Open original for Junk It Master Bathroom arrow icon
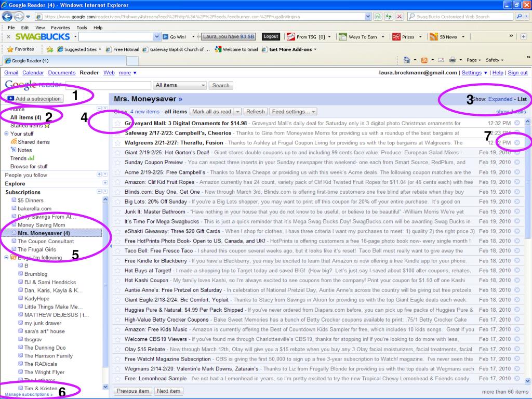 pyautogui.click(x=517, y=211)
